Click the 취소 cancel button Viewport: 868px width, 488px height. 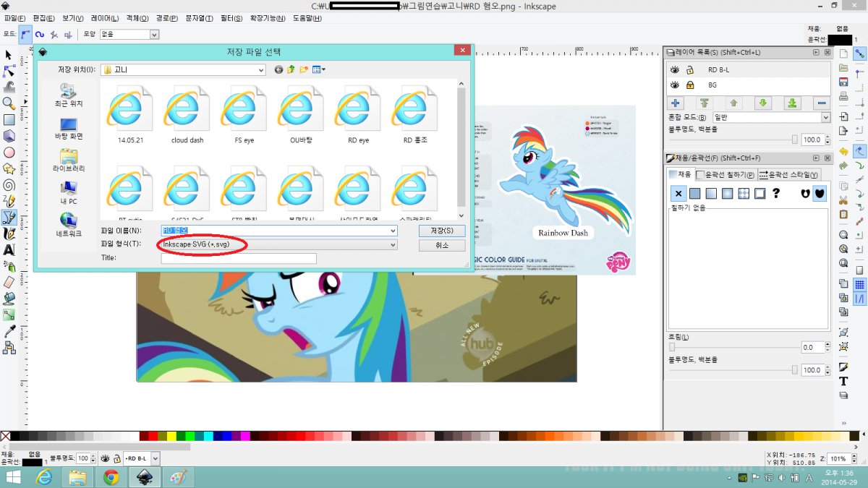click(441, 245)
